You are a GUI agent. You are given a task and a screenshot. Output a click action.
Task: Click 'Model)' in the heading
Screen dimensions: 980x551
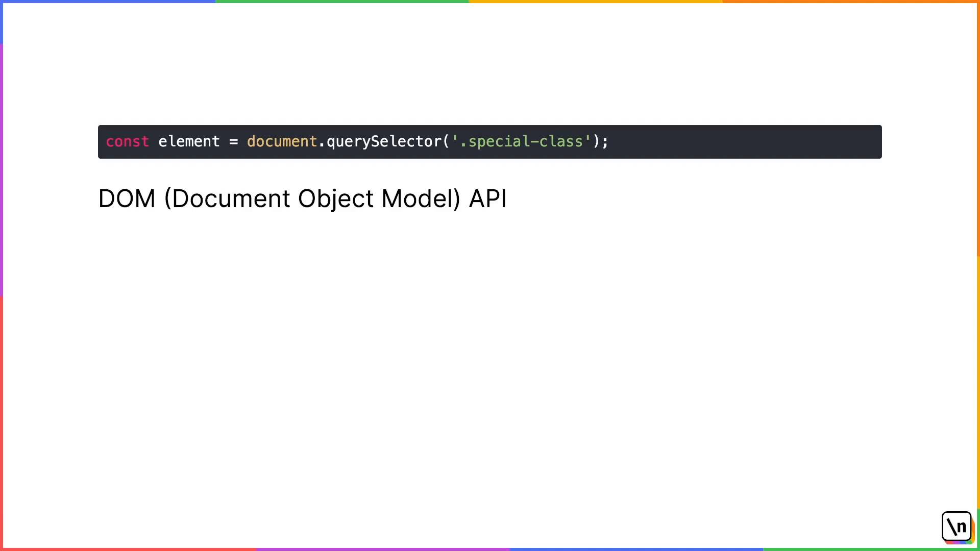pos(421,198)
